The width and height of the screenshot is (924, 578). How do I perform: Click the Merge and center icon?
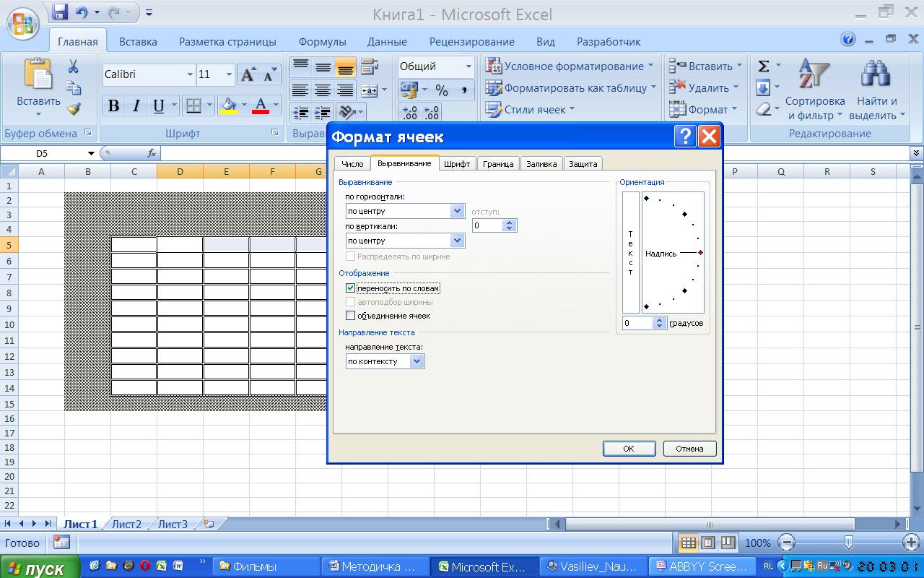tap(370, 90)
